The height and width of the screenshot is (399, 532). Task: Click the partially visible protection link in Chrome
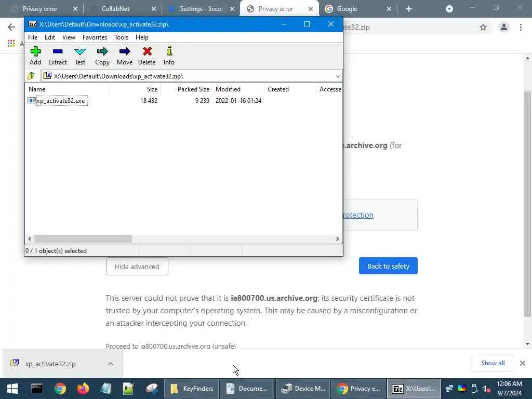coord(358,215)
